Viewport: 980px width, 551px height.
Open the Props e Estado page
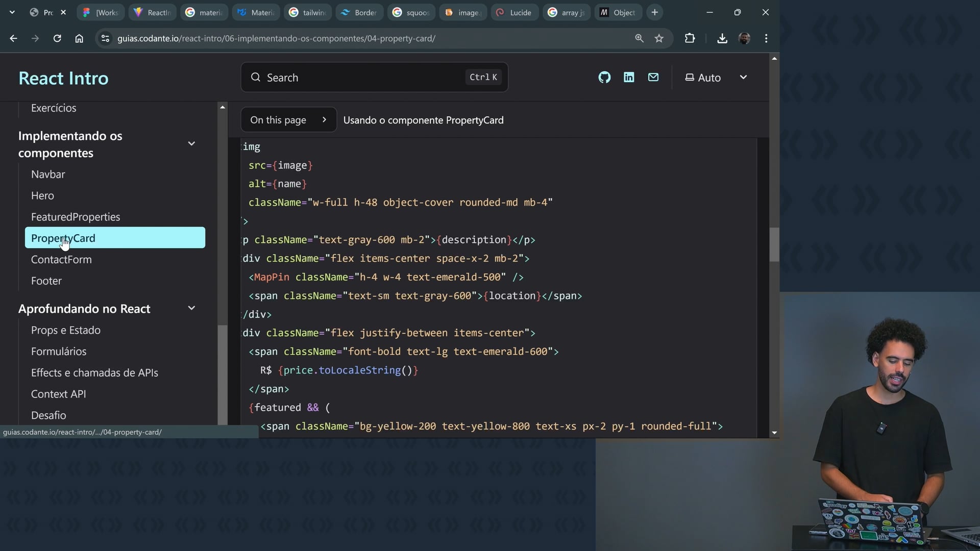(x=66, y=330)
